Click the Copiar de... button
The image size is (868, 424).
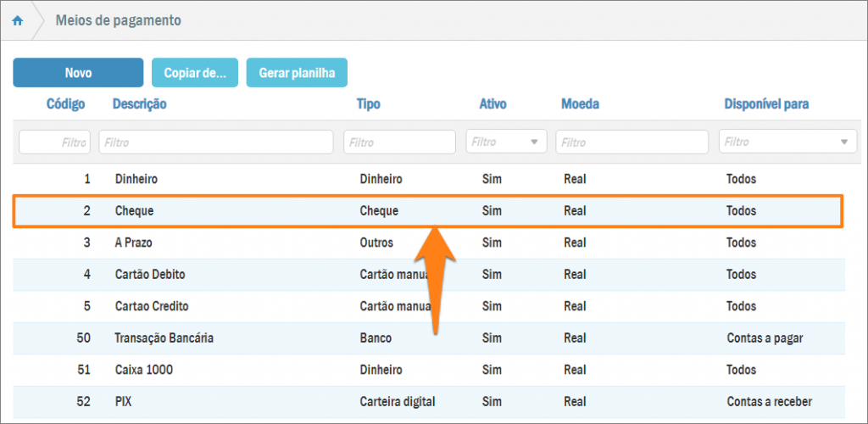tap(195, 73)
